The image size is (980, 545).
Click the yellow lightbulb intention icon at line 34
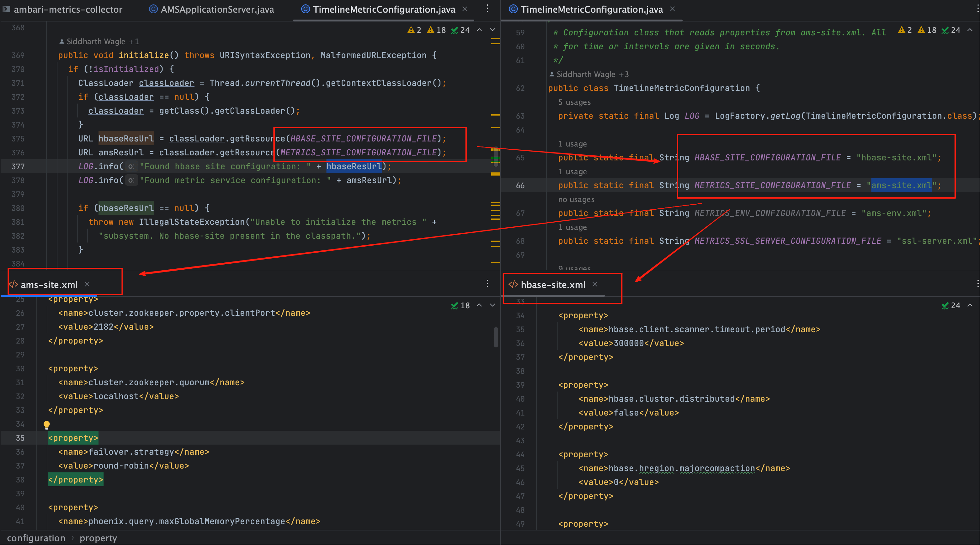[x=46, y=425]
